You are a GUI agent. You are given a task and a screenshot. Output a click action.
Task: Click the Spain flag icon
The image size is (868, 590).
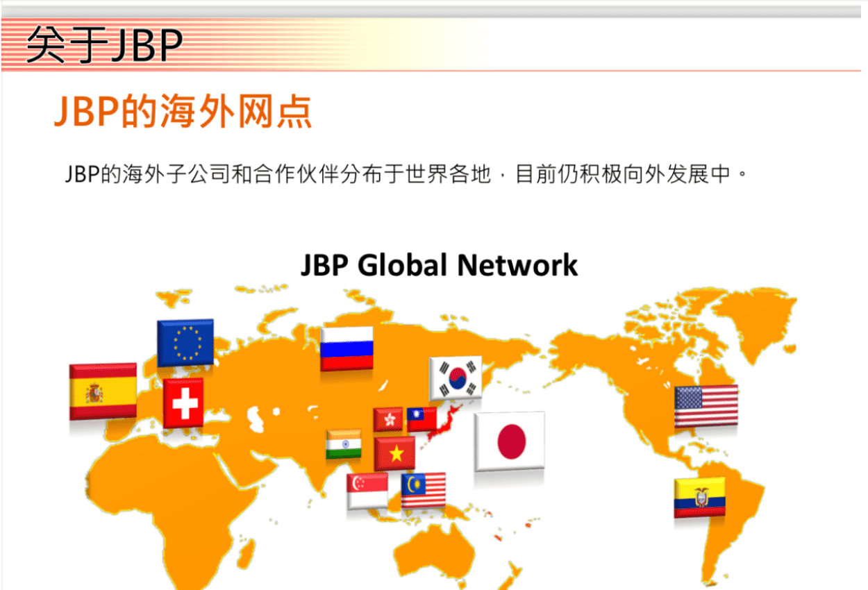103,391
